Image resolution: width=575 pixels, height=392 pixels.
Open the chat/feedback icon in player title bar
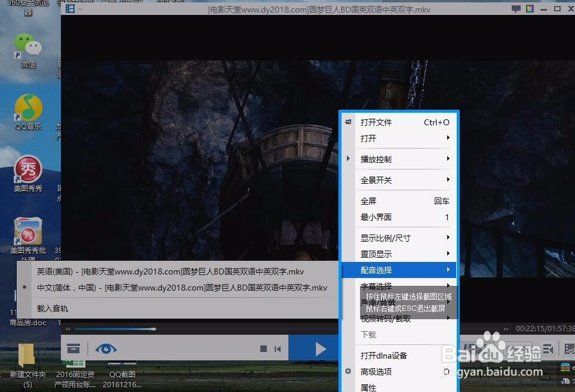tap(516, 9)
